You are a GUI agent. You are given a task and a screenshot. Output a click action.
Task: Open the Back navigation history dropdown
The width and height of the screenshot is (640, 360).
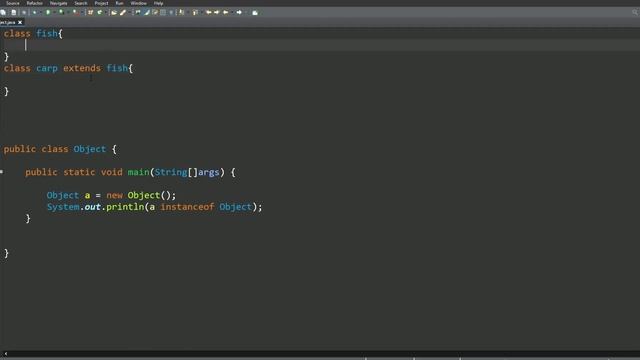(x=232, y=12)
